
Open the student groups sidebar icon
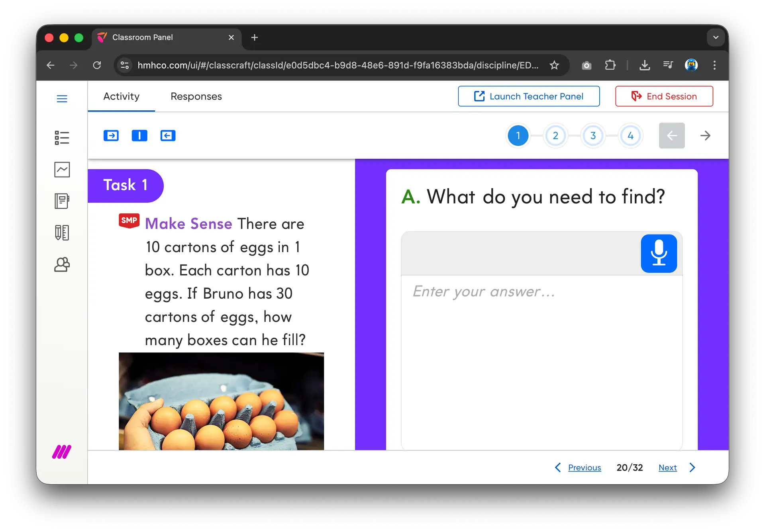coord(62,264)
